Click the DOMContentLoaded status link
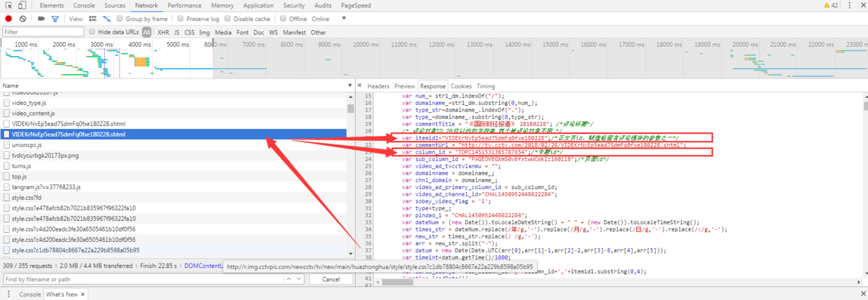The width and height of the screenshot is (868, 300). click(x=204, y=266)
